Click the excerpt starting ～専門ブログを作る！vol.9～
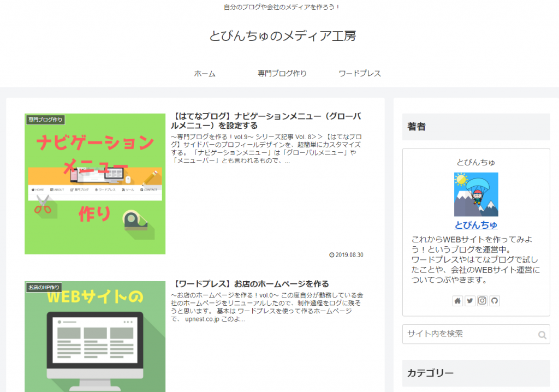 [x=266, y=149]
